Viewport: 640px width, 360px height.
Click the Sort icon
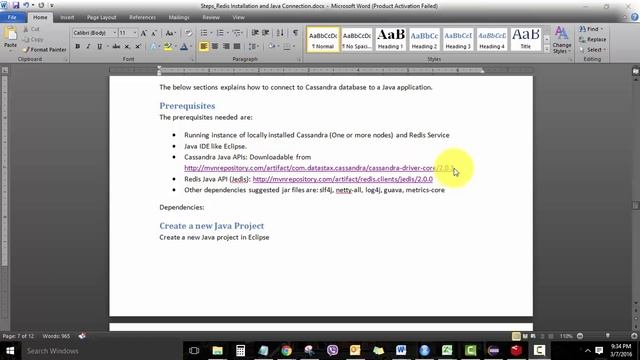(x=280, y=33)
